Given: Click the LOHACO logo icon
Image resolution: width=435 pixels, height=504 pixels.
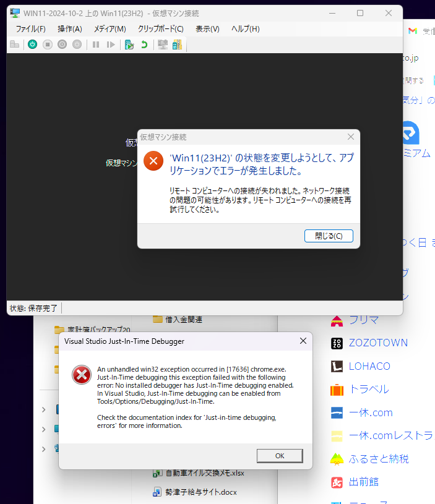Looking at the screenshot, I should coord(337,367).
